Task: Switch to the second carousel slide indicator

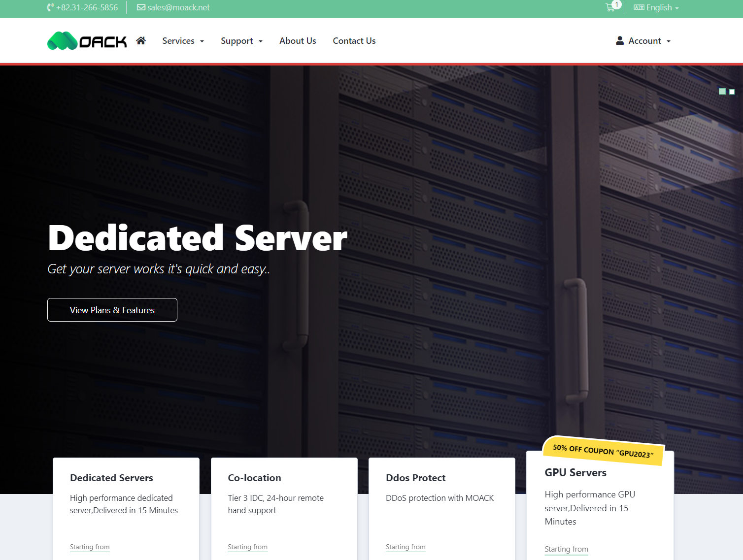Action: coord(732,92)
